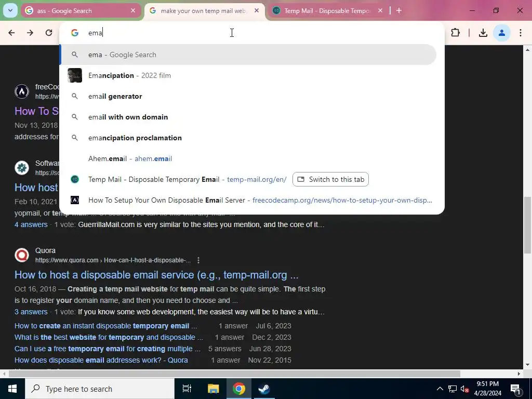Image resolution: width=532 pixels, height=399 pixels.
Task: Select 'Emancipation - 2022 film' suggestion
Action: point(248,75)
